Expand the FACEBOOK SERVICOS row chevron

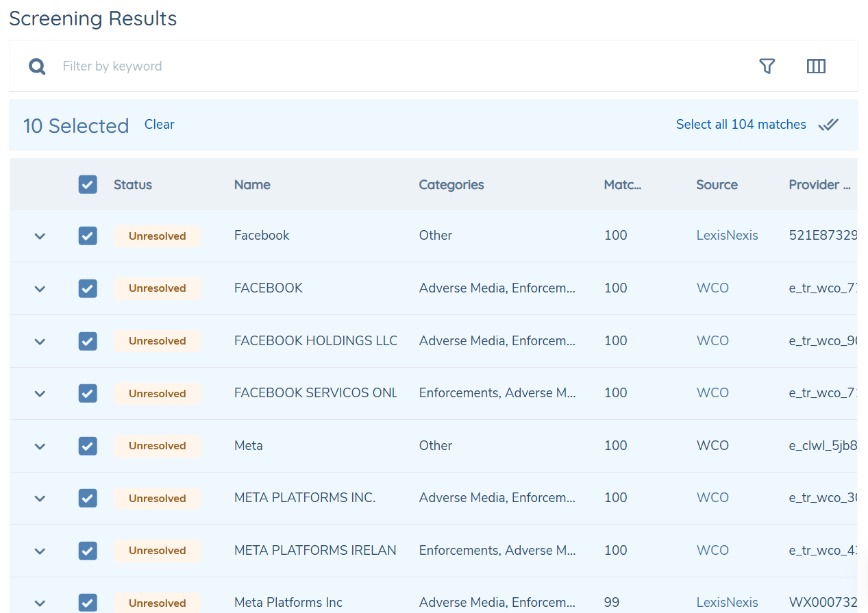click(40, 394)
